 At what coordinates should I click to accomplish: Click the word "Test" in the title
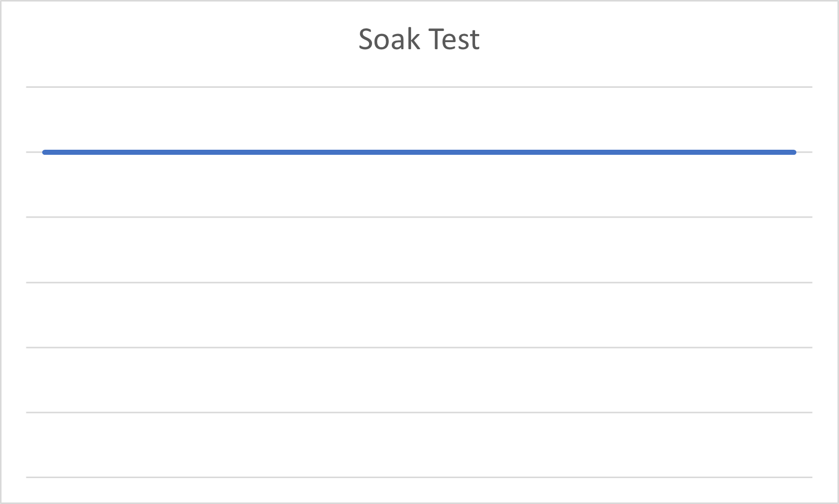click(x=454, y=39)
